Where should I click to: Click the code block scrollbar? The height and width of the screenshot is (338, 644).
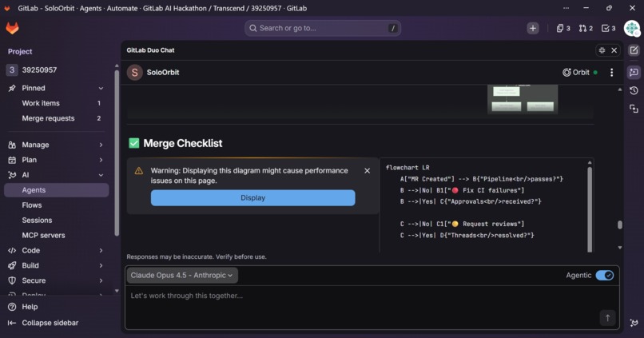590,209
